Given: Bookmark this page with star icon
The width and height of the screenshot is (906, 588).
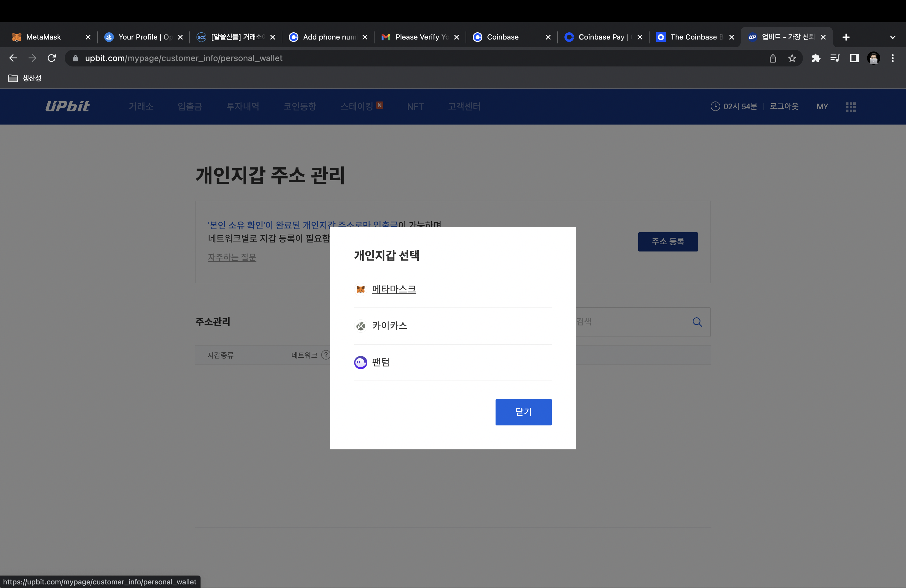Looking at the screenshot, I should pos(792,58).
